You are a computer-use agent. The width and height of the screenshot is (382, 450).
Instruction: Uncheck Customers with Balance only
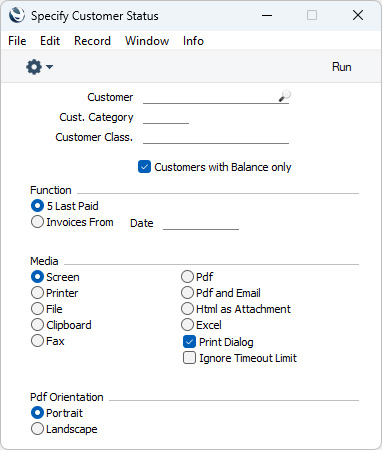click(x=144, y=167)
